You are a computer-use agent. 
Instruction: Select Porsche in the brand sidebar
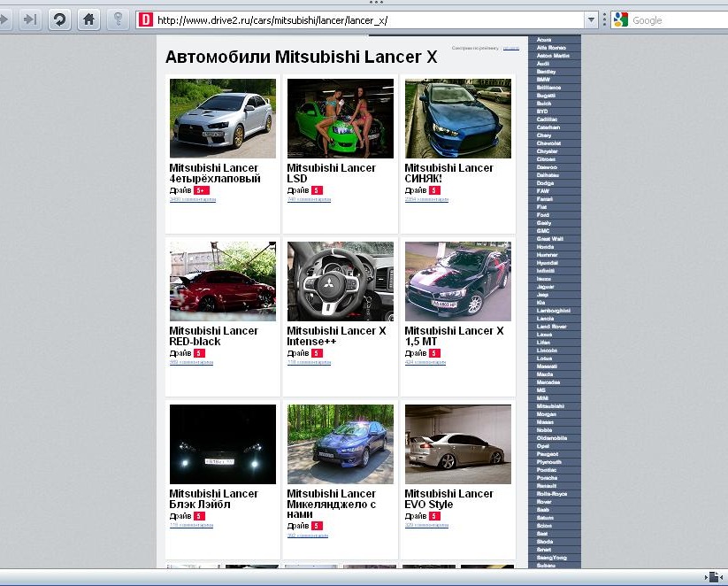[x=547, y=478]
